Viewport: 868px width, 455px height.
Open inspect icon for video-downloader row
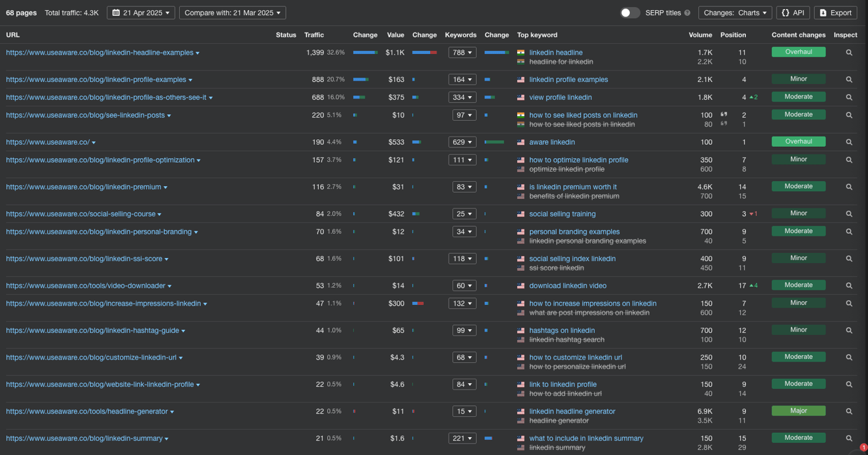click(x=849, y=286)
